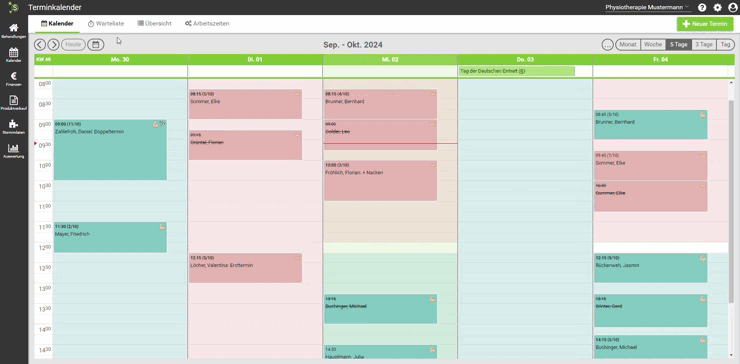Click the calendar vertical scrollbar thumb

pyautogui.click(x=732, y=201)
